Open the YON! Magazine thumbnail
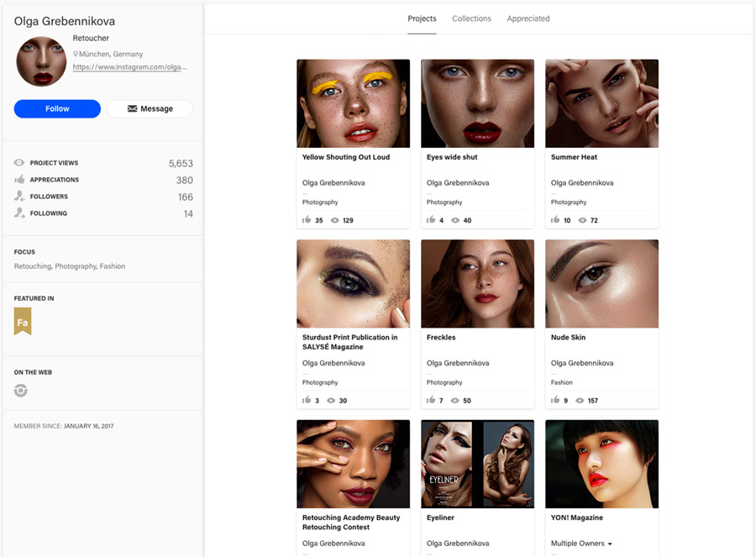 601,464
